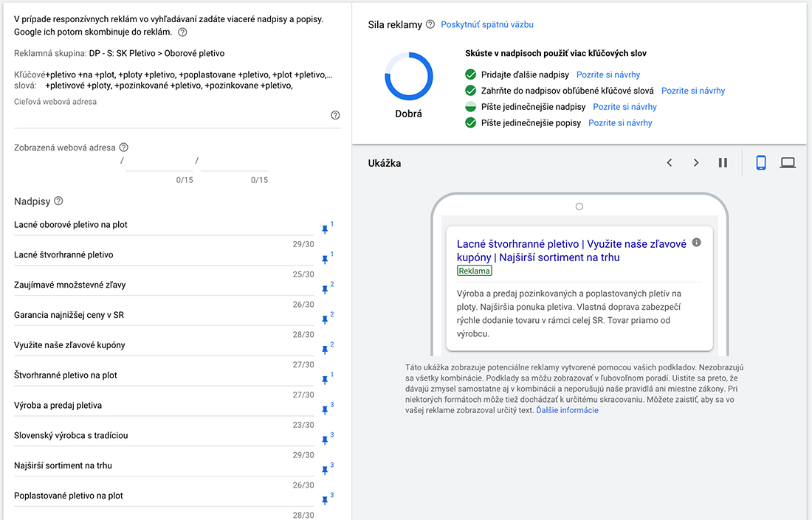This screenshot has width=812, height=520.
Task: Open Pozrite si návrhy for jedinečnejšie nadpisy
Action: click(625, 107)
